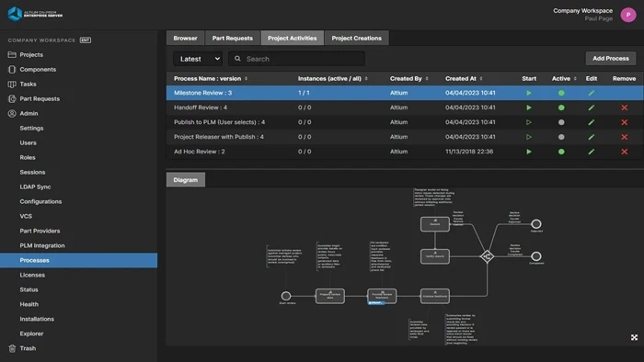Viewport: 644px width, 362px height.
Task: Expand diagram to full screen
Action: click(x=634, y=337)
